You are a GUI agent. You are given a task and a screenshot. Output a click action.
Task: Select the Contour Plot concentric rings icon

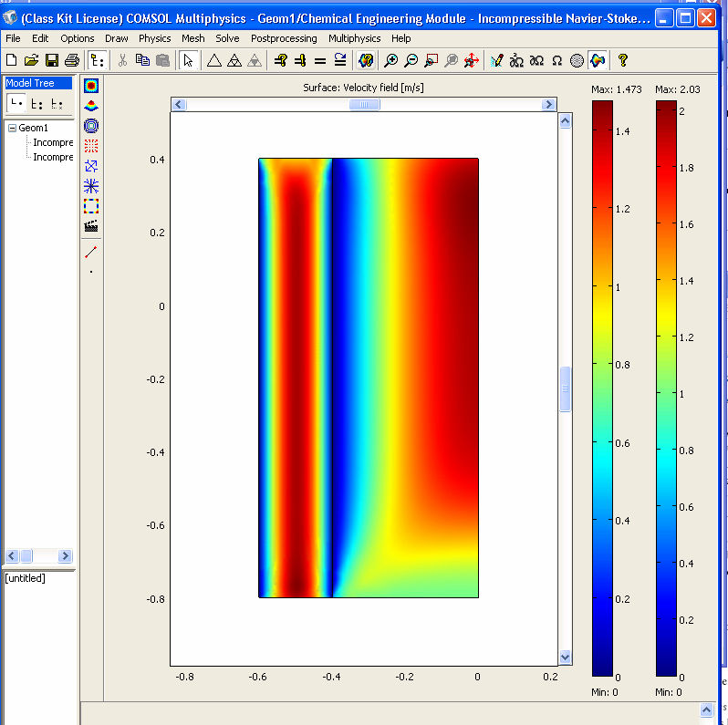point(91,126)
